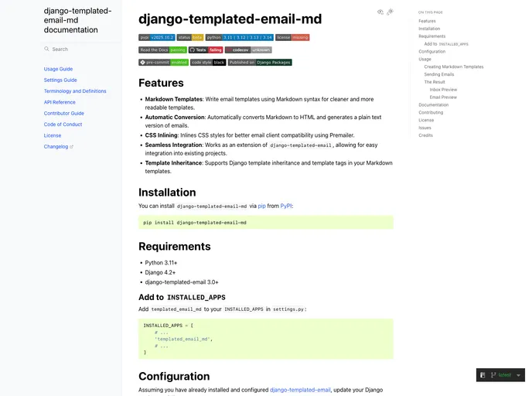532x396 pixels.
Task: Follow the pip link in Installation
Action: 261,206
